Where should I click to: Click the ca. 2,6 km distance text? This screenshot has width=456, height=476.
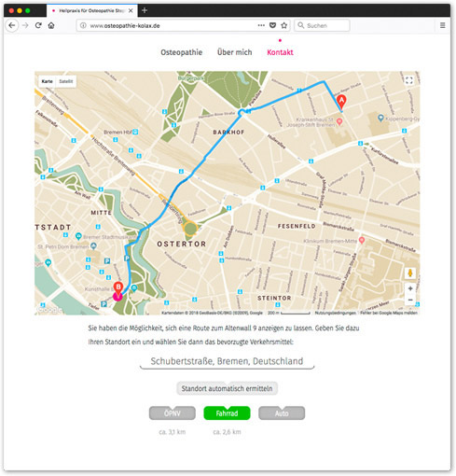coord(227,432)
